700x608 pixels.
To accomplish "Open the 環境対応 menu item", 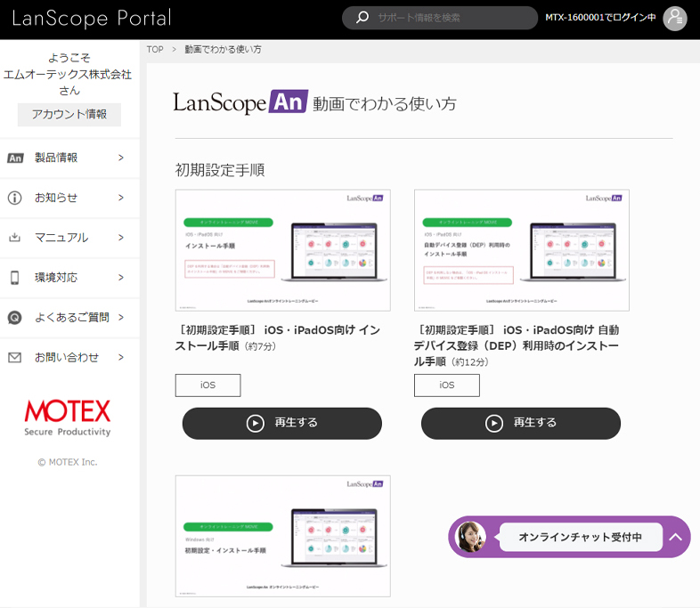I will click(x=69, y=278).
